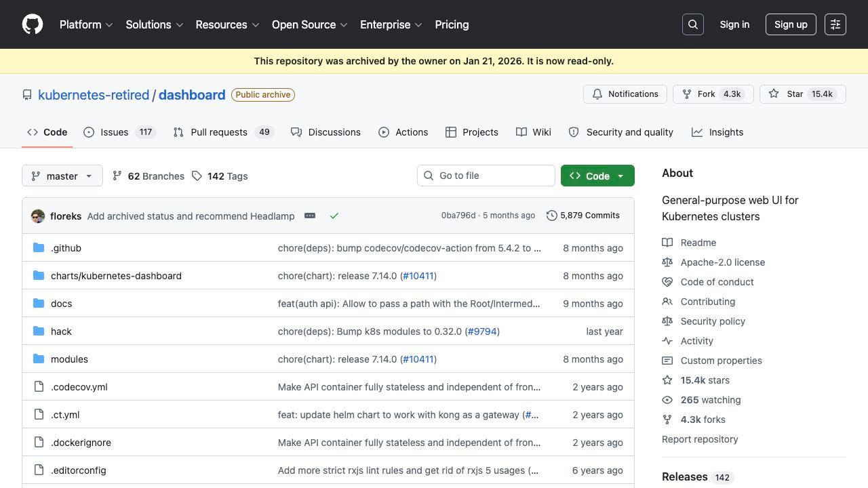
Task: Click the docs folder icon
Action: (39, 304)
